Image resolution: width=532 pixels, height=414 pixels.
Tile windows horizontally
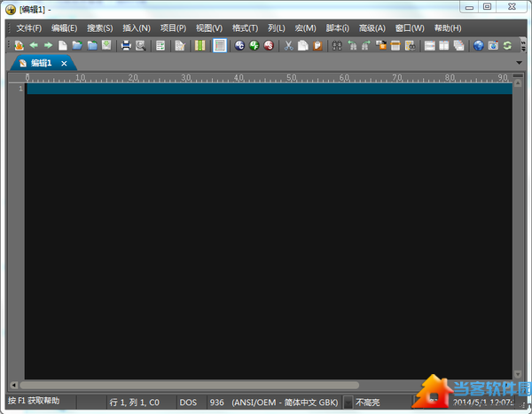click(x=429, y=45)
